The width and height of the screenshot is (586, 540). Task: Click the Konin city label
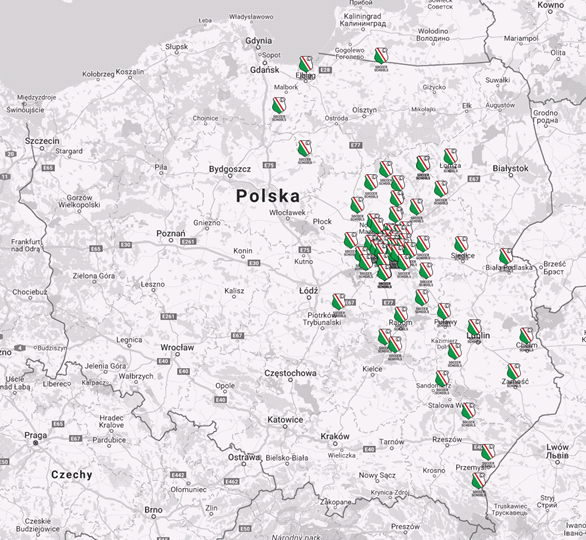(x=243, y=251)
